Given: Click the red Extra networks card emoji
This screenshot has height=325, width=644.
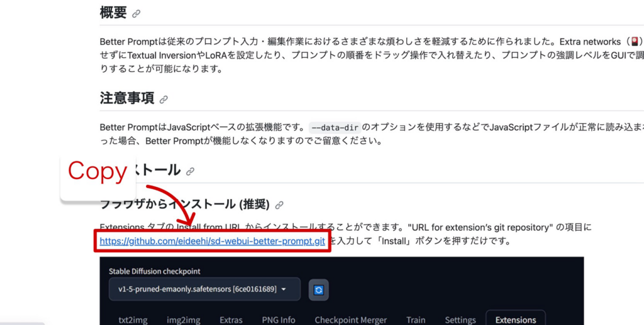Looking at the screenshot, I should point(635,41).
